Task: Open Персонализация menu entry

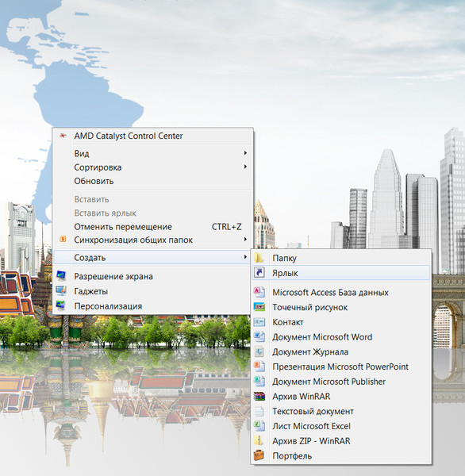Action: pyautogui.click(x=152, y=306)
